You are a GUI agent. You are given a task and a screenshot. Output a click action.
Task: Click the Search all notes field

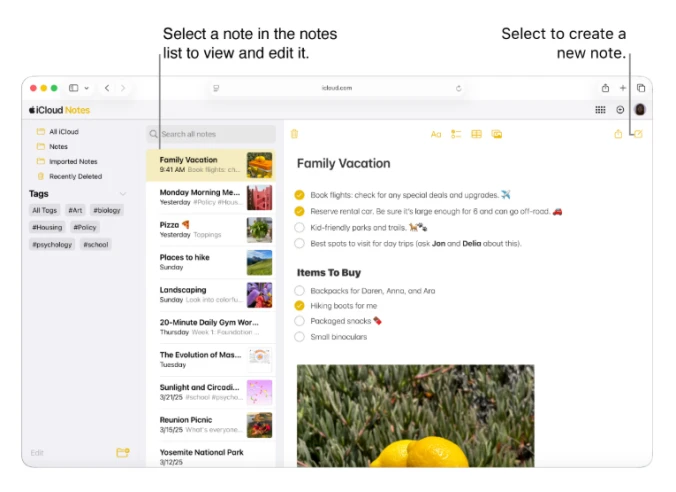pos(211,134)
